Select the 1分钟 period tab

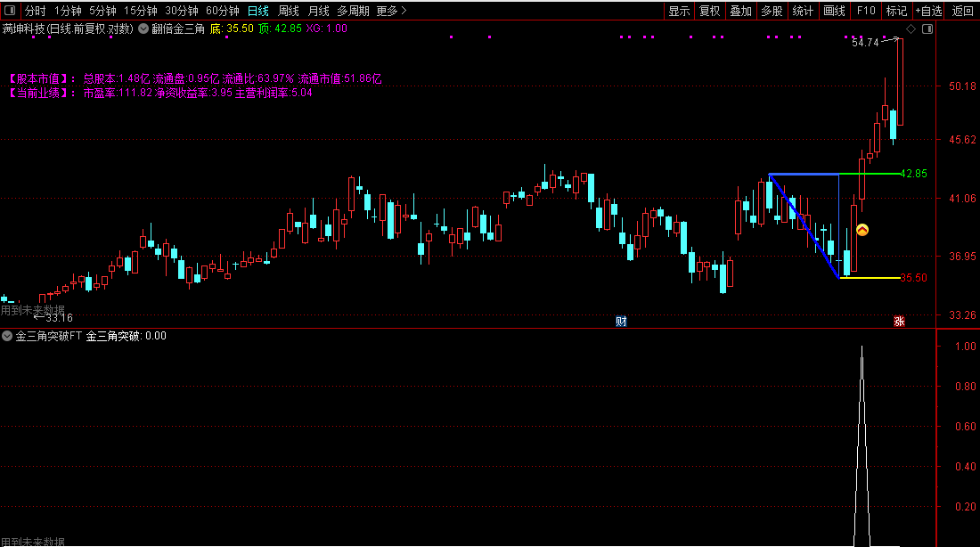(68, 11)
